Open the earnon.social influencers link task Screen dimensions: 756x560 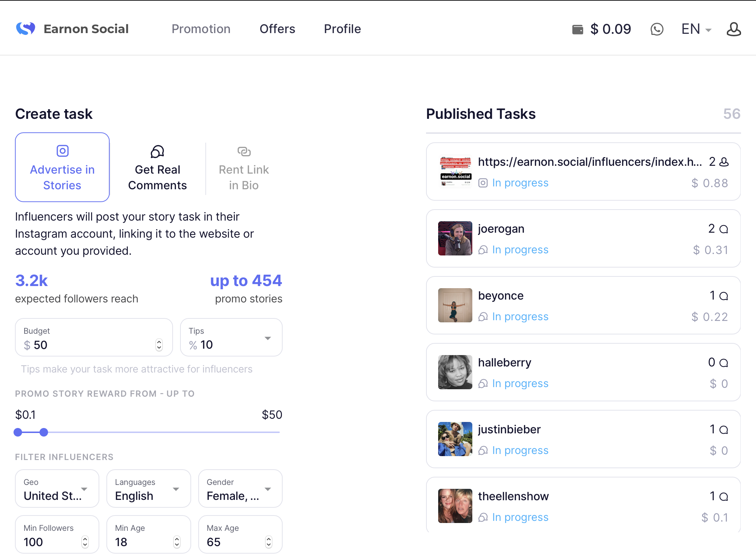pos(589,162)
